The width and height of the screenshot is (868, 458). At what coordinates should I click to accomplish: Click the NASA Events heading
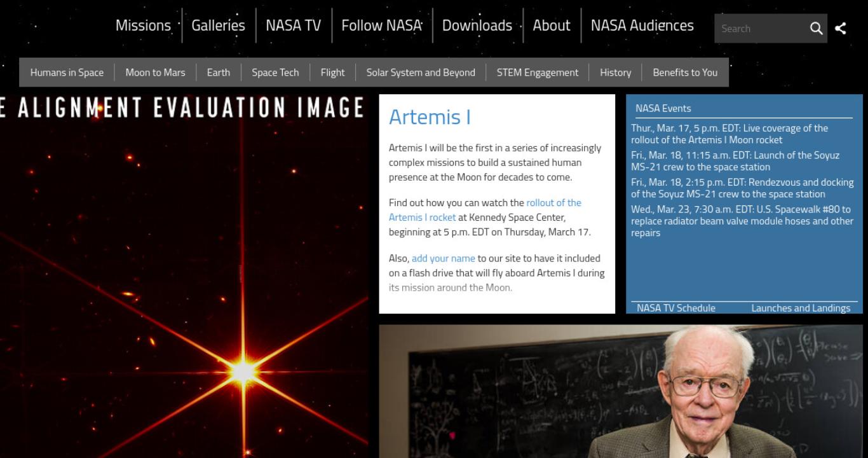pyautogui.click(x=663, y=108)
